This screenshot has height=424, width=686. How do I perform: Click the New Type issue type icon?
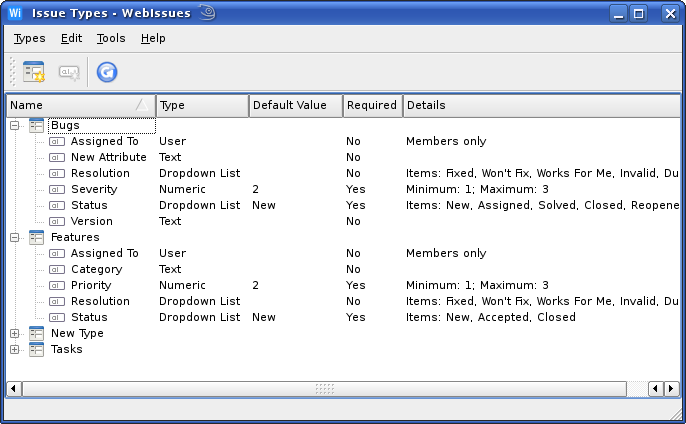tap(37, 333)
